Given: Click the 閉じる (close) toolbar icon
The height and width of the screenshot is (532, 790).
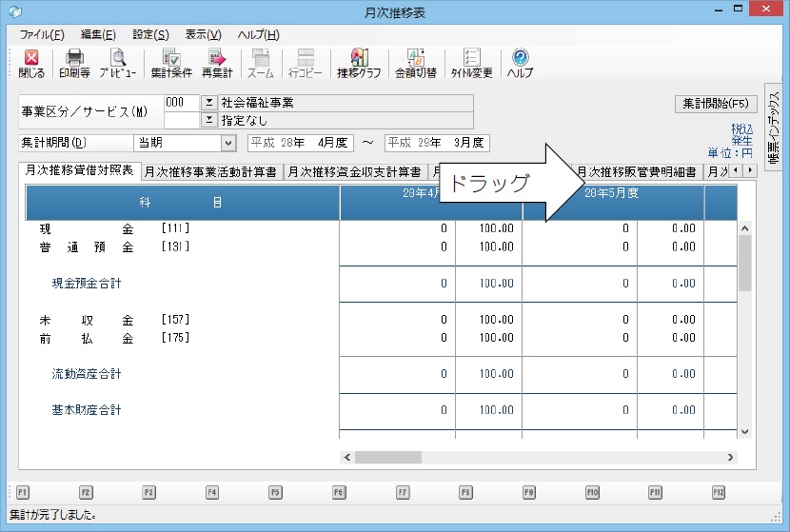Looking at the screenshot, I should 31,64.
